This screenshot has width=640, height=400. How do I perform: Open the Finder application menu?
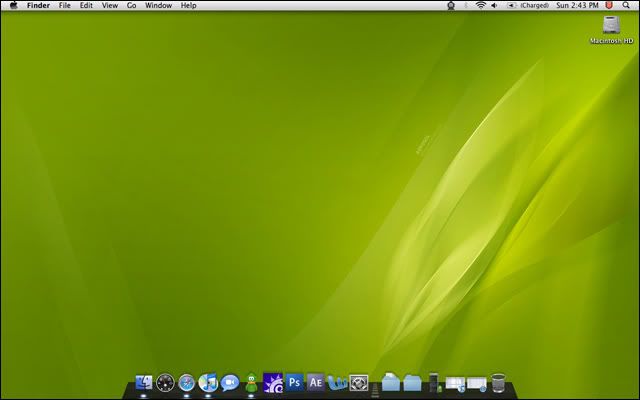click(38, 5)
